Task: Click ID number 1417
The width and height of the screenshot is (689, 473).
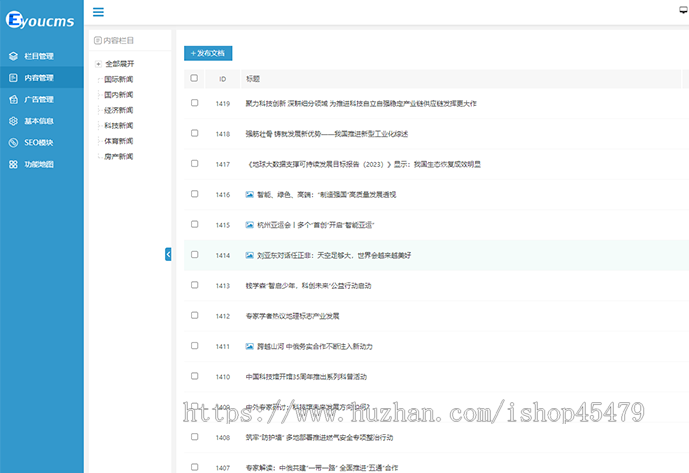Action: 223,164
